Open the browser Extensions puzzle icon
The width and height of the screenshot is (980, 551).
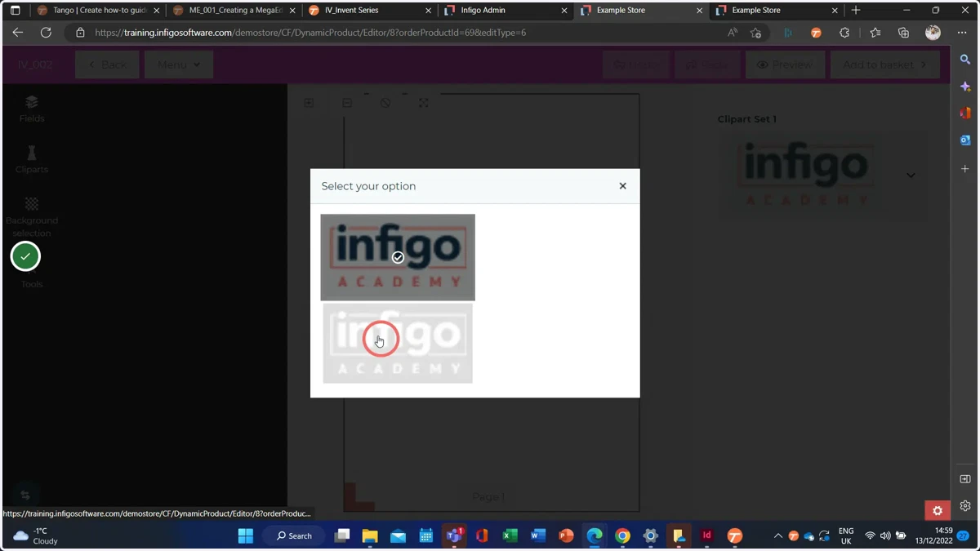(x=844, y=33)
